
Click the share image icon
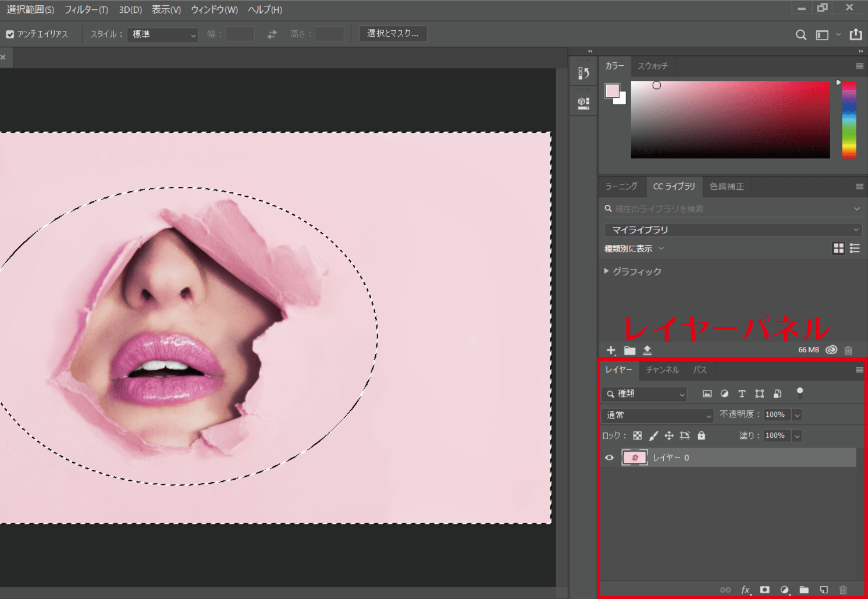(x=856, y=34)
